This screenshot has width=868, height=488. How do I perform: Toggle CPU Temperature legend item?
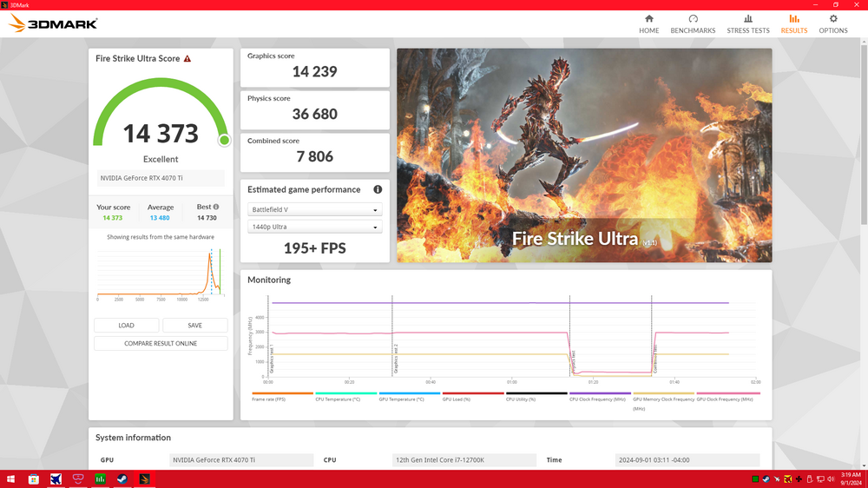(345, 396)
